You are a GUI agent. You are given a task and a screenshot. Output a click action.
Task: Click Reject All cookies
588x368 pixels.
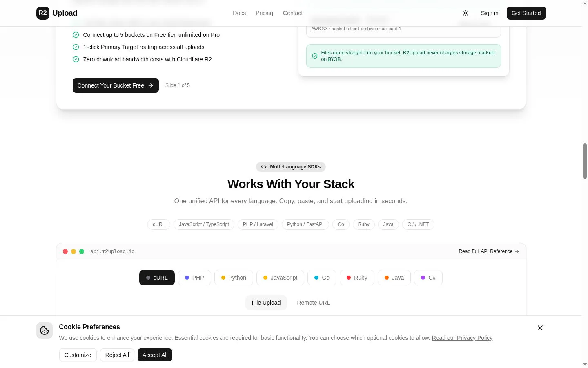tap(117, 355)
